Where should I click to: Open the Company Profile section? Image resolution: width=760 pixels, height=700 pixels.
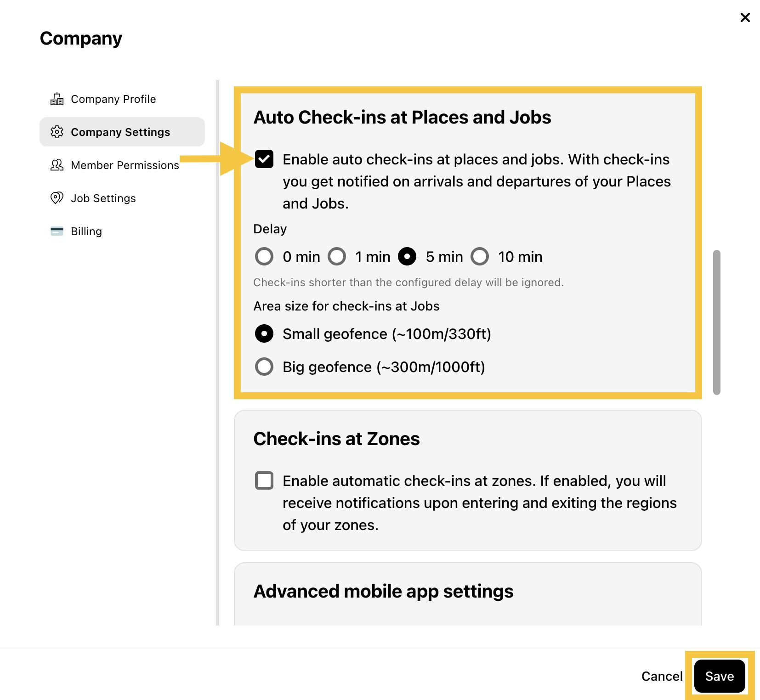pyautogui.click(x=113, y=99)
